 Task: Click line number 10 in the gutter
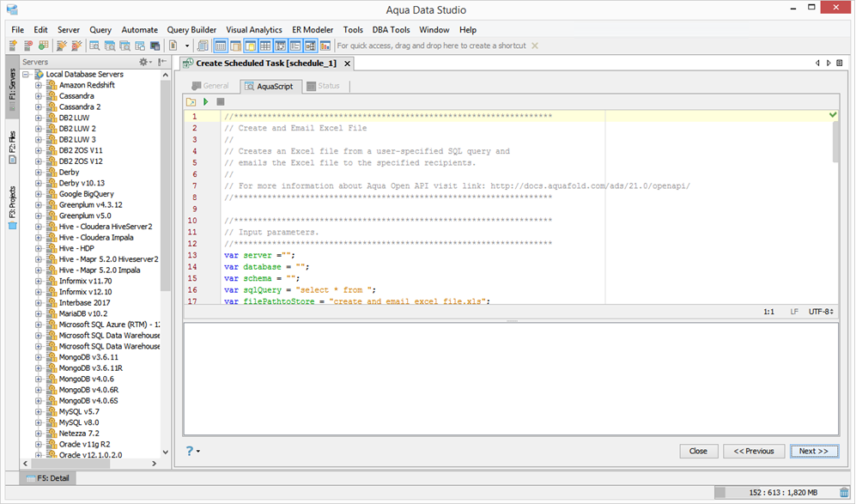coord(192,221)
